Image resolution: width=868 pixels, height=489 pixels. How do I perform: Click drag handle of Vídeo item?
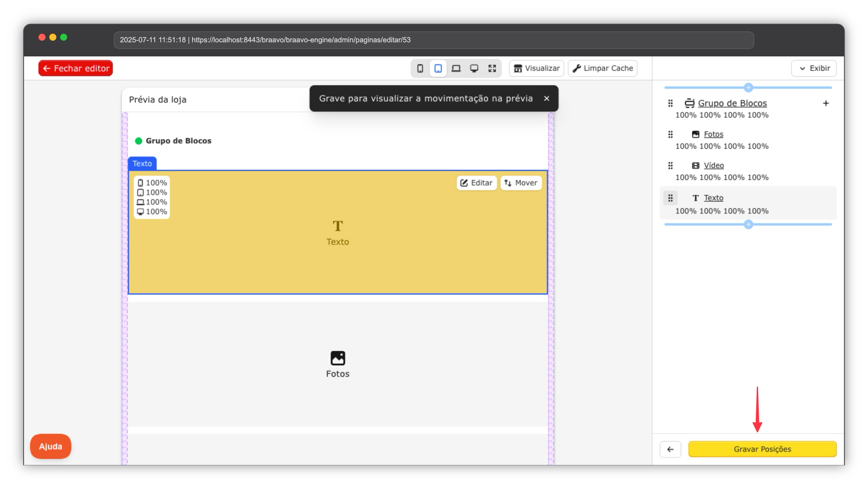pos(670,166)
